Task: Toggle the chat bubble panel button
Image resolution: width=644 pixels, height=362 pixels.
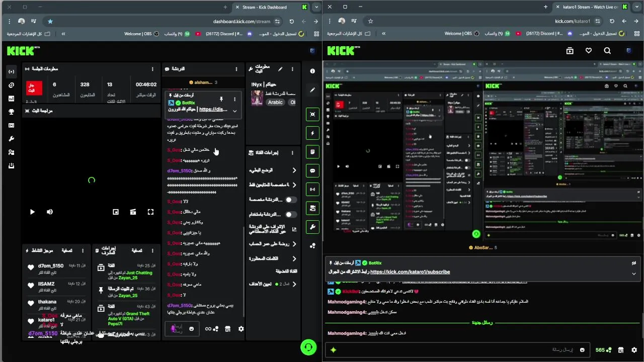Action: pyautogui.click(x=312, y=171)
